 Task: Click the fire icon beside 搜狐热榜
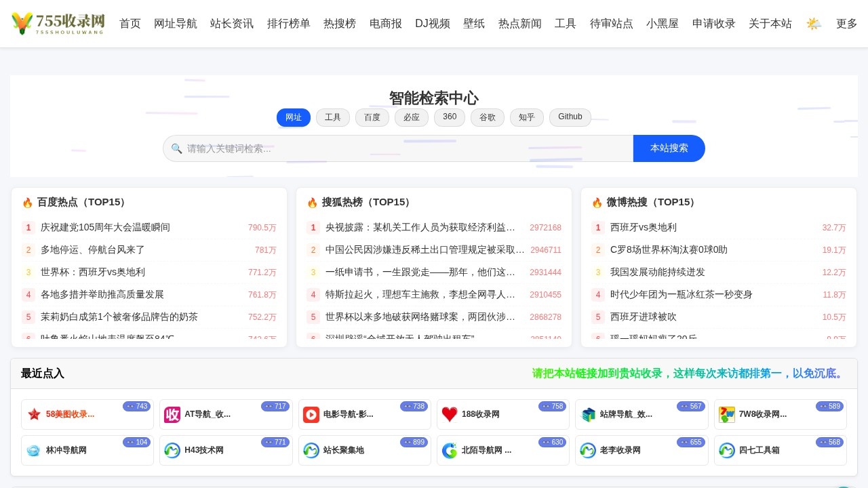point(313,203)
